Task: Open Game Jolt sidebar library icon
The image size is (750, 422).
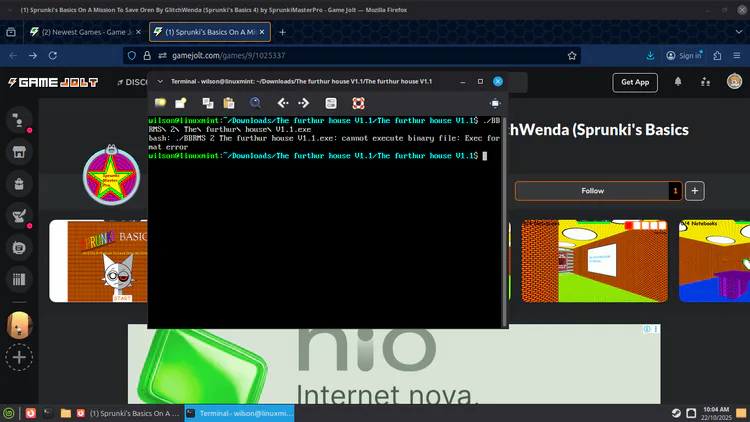Action: pyautogui.click(x=19, y=279)
